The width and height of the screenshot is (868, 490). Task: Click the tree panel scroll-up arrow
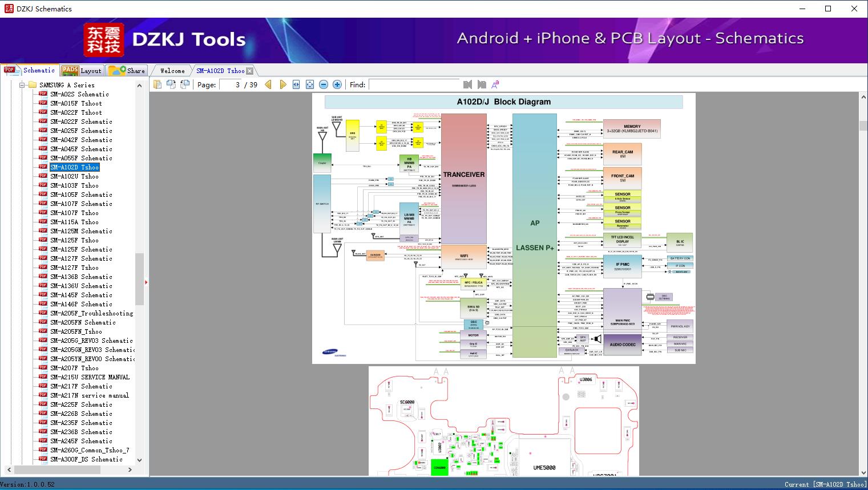click(139, 86)
